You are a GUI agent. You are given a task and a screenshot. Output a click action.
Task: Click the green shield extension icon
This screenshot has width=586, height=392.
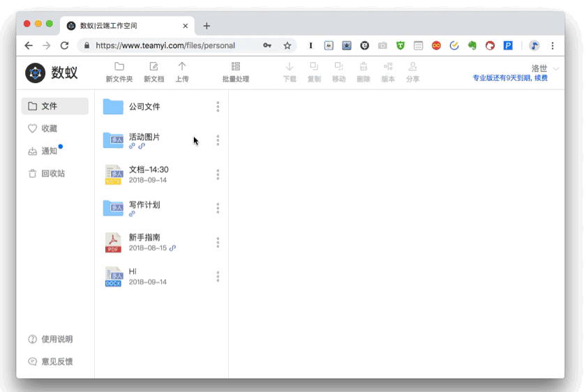pyautogui.click(x=400, y=45)
